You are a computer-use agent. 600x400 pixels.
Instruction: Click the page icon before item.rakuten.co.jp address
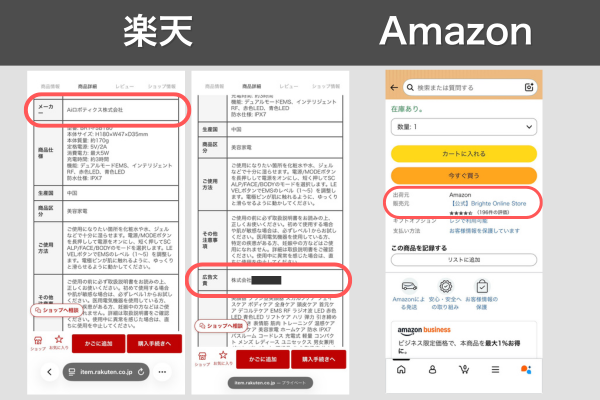(x=72, y=372)
